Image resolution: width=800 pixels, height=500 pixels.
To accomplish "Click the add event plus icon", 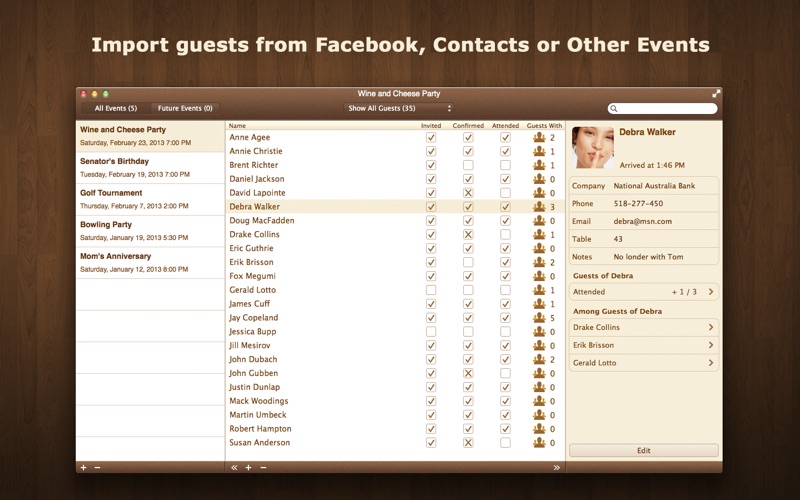I will tap(83, 467).
